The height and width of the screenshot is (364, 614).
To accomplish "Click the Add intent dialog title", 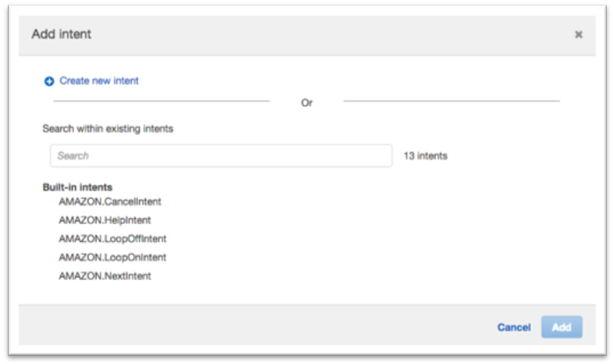I will 61,34.
